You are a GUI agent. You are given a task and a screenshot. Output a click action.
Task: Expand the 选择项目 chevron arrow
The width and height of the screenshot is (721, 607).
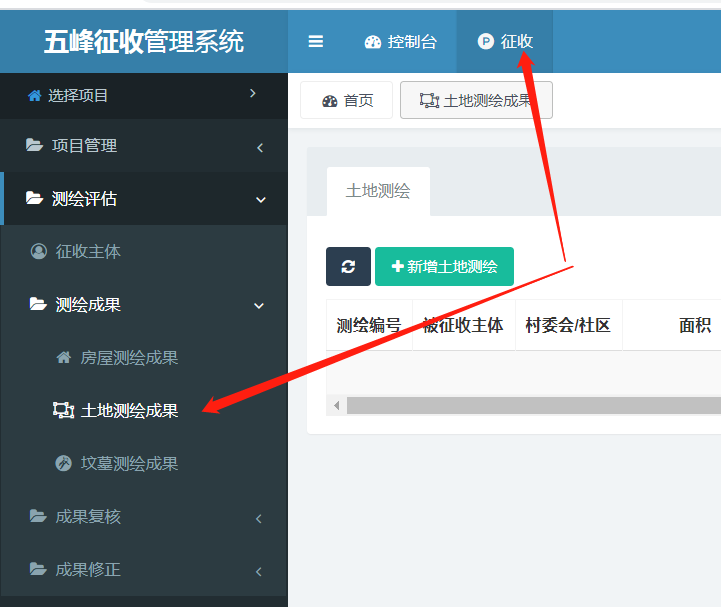tap(252, 93)
